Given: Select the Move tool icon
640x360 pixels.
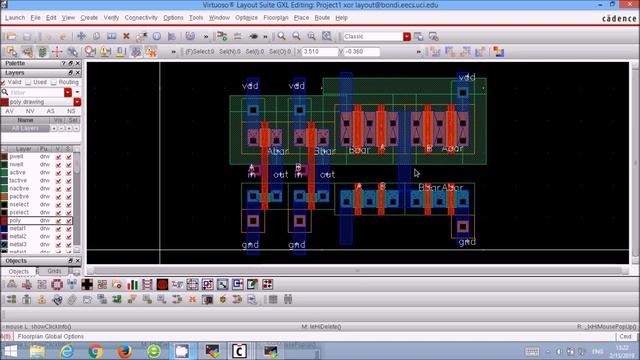Looking at the screenshot, I should tap(81, 36).
